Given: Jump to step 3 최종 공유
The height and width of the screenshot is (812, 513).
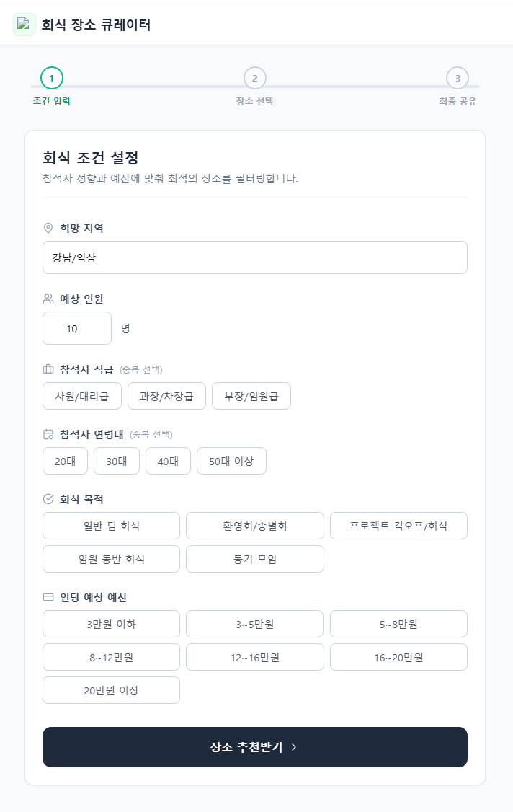Looking at the screenshot, I should (x=458, y=78).
